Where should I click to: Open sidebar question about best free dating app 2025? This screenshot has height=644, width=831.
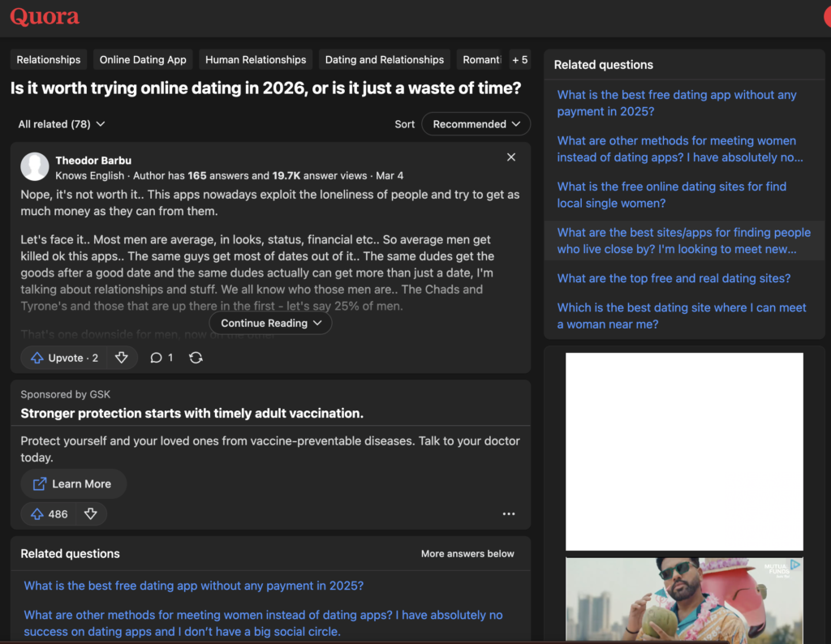(x=677, y=103)
